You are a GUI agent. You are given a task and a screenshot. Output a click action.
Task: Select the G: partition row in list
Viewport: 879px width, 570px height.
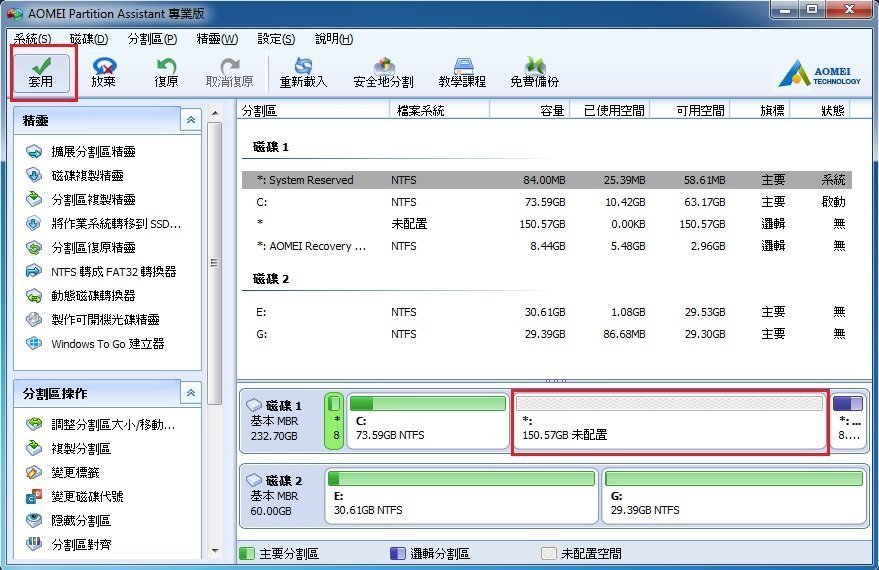547,334
